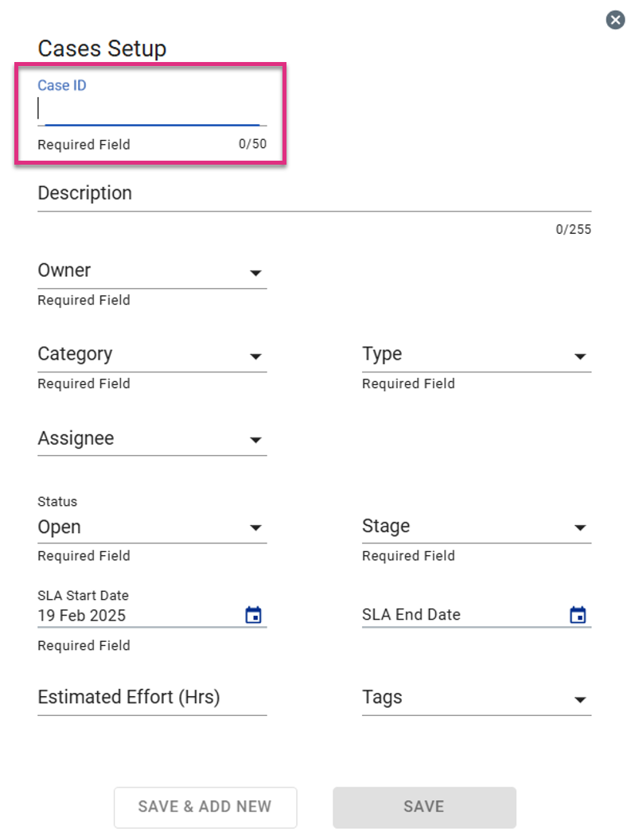Open the Assignee dropdown
Screen dimensions: 635x840
pyautogui.click(x=152, y=439)
